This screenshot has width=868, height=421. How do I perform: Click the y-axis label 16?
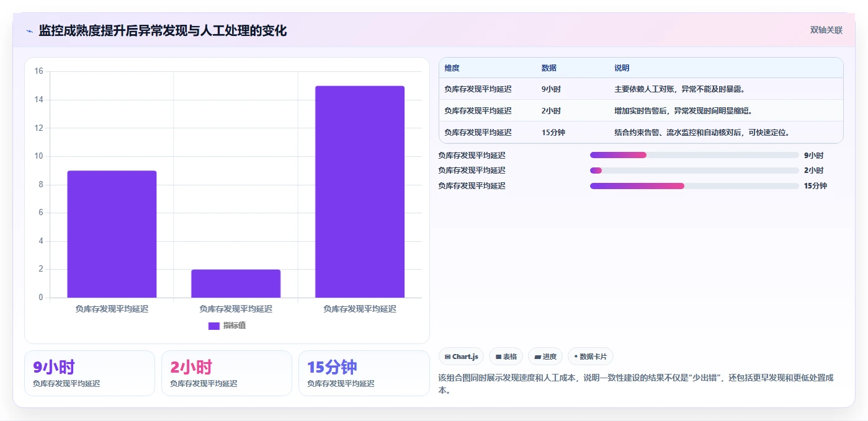pyautogui.click(x=38, y=71)
